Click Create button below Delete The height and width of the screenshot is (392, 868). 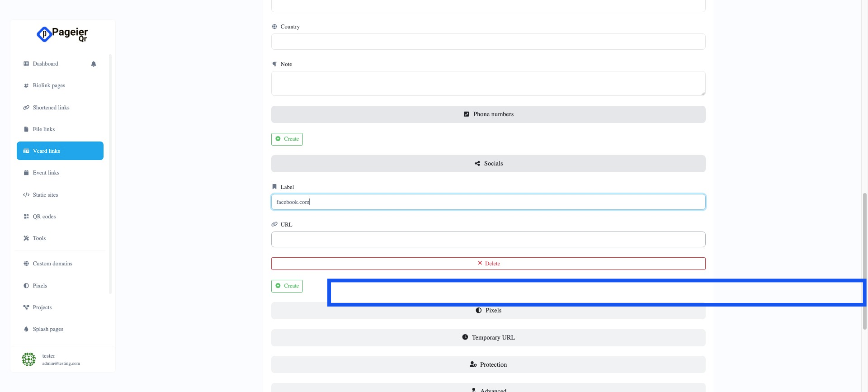click(x=287, y=286)
